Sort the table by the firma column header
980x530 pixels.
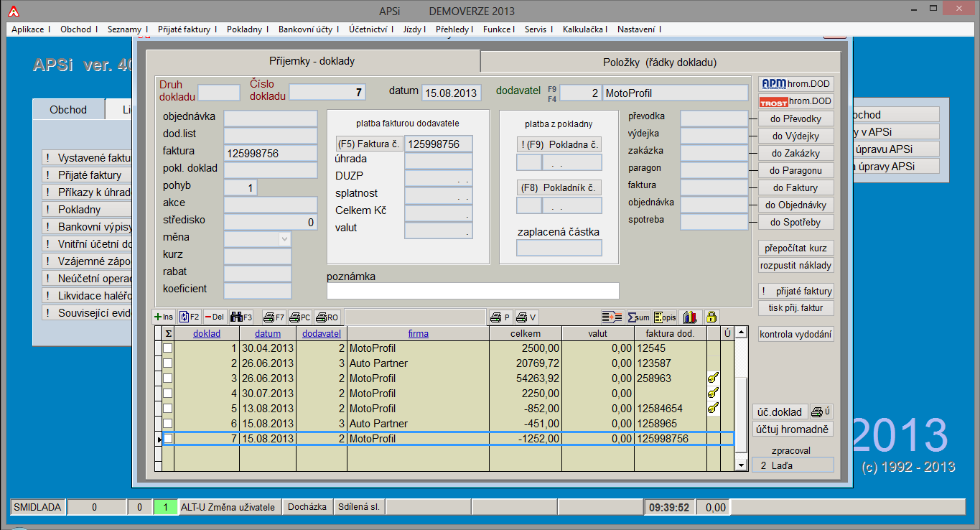418,333
